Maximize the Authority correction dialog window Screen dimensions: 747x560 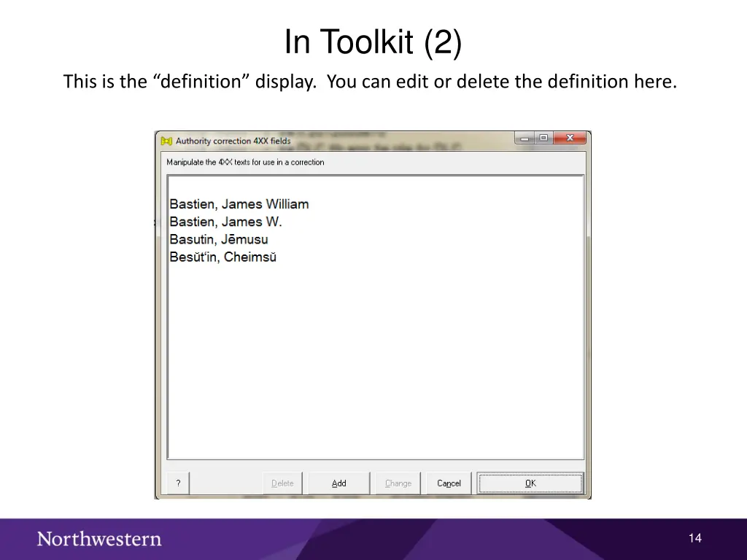click(543, 138)
